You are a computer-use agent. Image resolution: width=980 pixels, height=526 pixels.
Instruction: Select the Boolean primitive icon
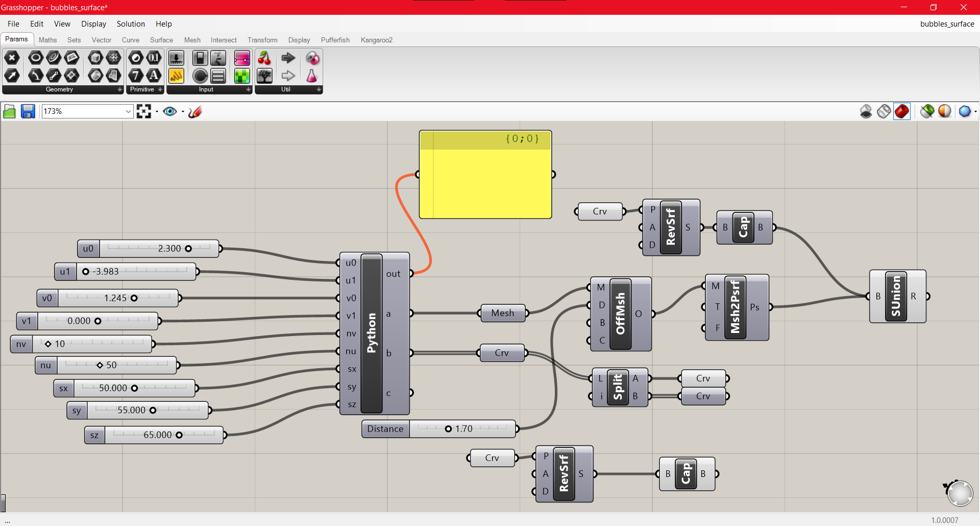point(136,58)
